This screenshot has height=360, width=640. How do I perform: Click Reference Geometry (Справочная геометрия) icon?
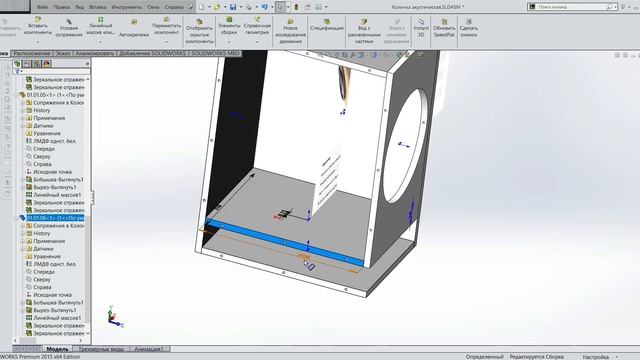click(257, 19)
